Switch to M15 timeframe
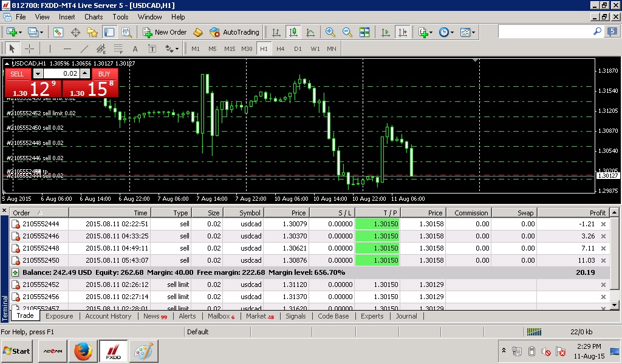 (230, 49)
